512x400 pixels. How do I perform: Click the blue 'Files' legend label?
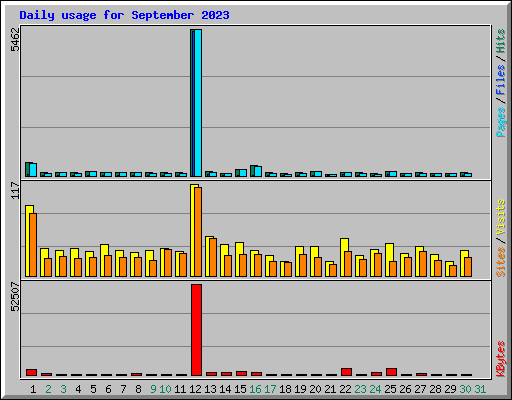pyautogui.click(x=501, y=80)
